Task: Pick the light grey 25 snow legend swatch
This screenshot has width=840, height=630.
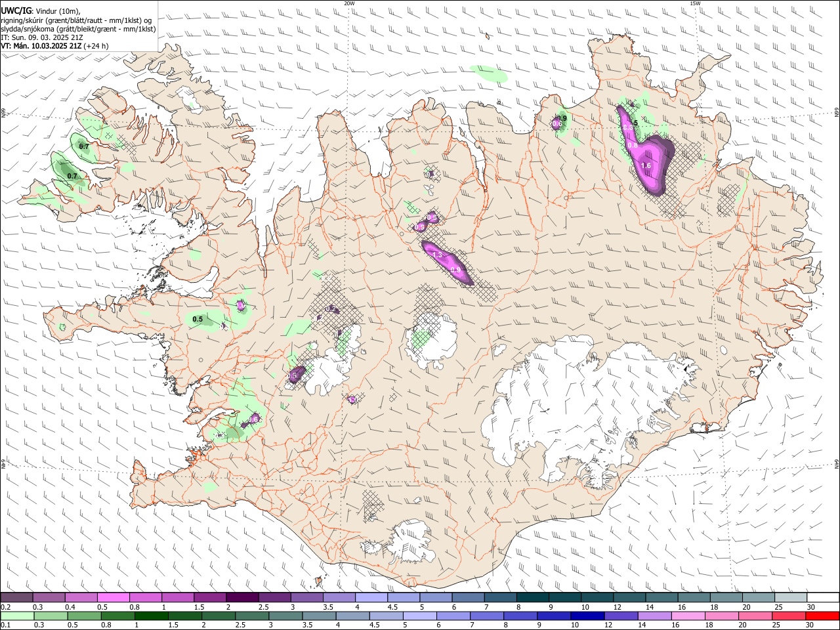Action: coord(791,598)
